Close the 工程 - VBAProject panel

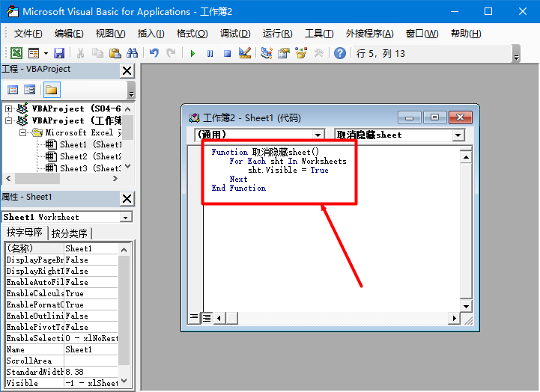[x=127, y=71]
